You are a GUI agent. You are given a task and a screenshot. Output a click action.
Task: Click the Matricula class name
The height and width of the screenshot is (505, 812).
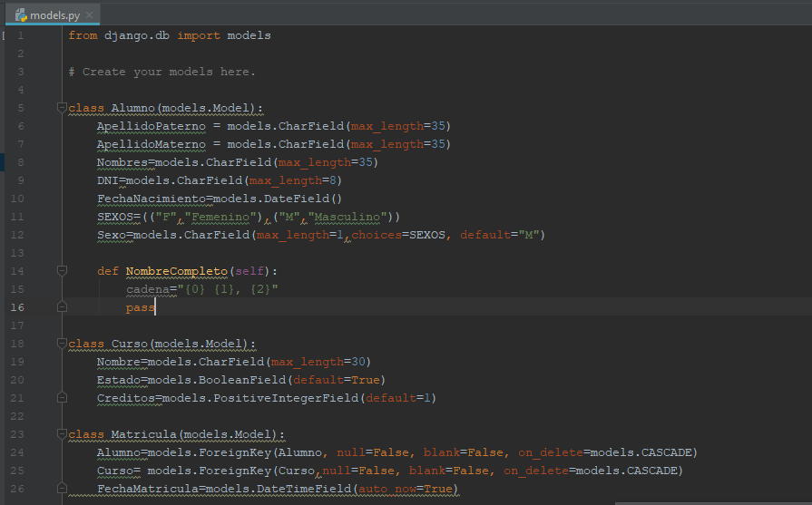[144, 433]
